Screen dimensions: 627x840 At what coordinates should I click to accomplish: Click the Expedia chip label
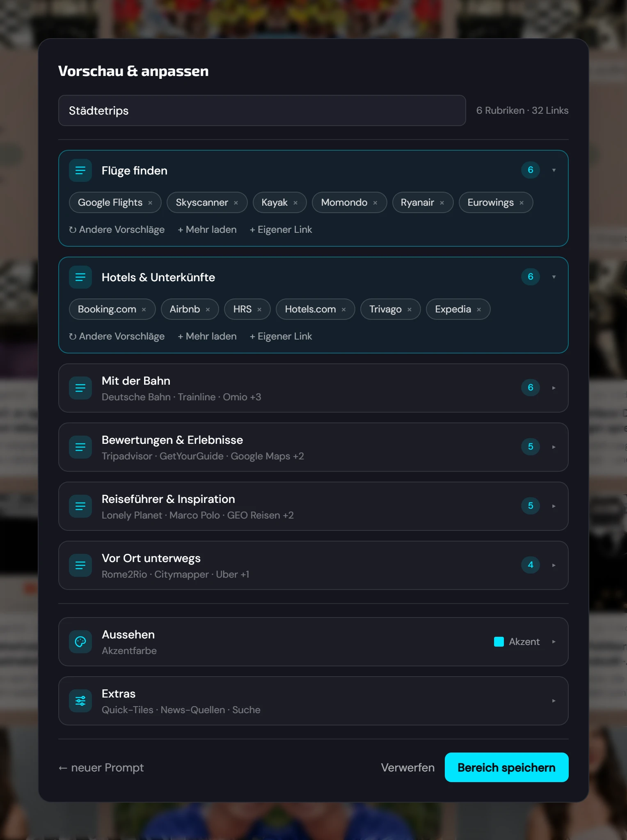pos(453,309)
